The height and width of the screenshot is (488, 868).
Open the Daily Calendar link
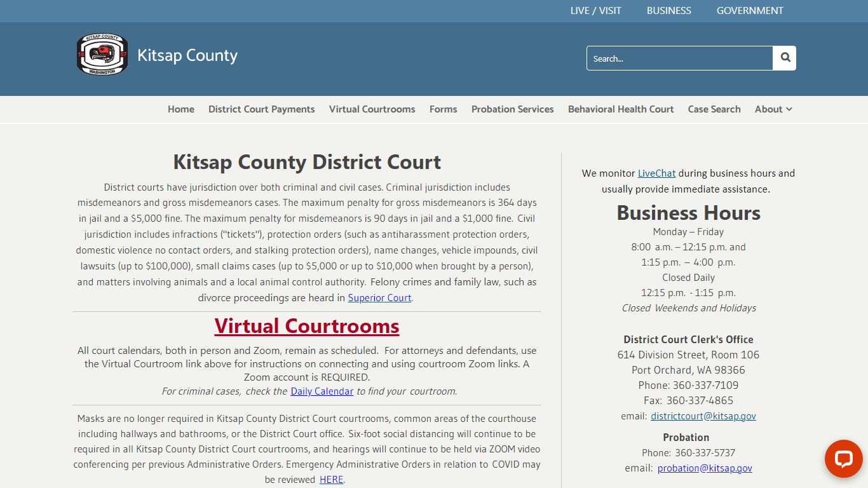(322, 391)
